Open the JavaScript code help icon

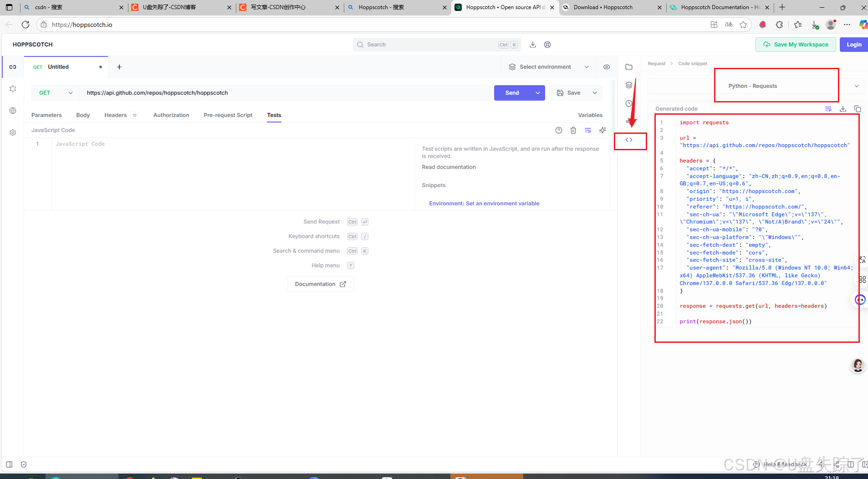click(559, 130)
